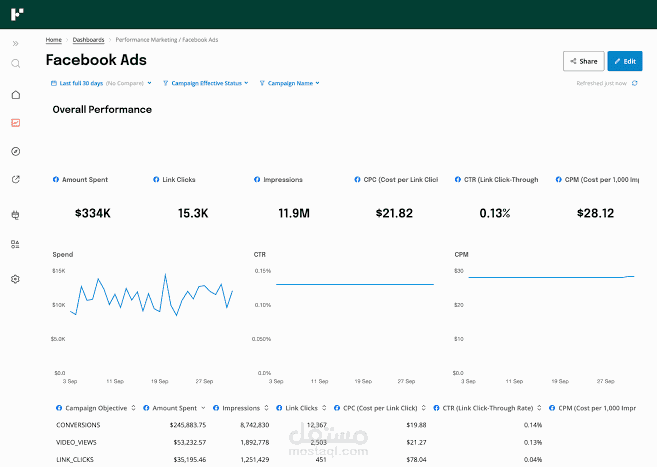Open the Campaign Effective Status filter
This screenshot has width=657, height=467.
click(206, 83)
